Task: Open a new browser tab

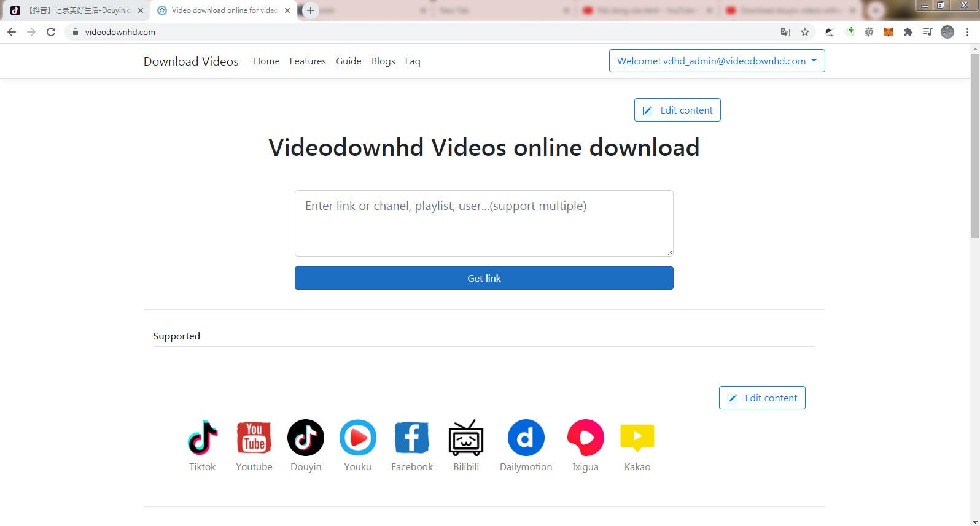Action: pos(311,10)
